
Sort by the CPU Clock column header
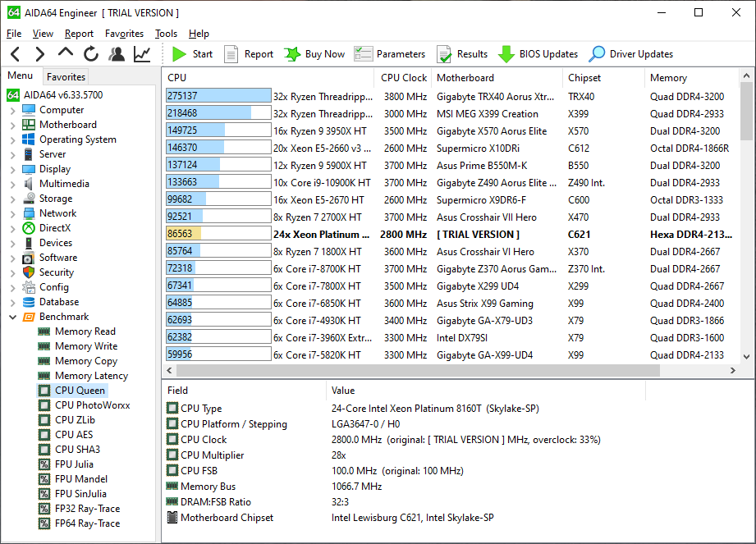tap(404, 78)
